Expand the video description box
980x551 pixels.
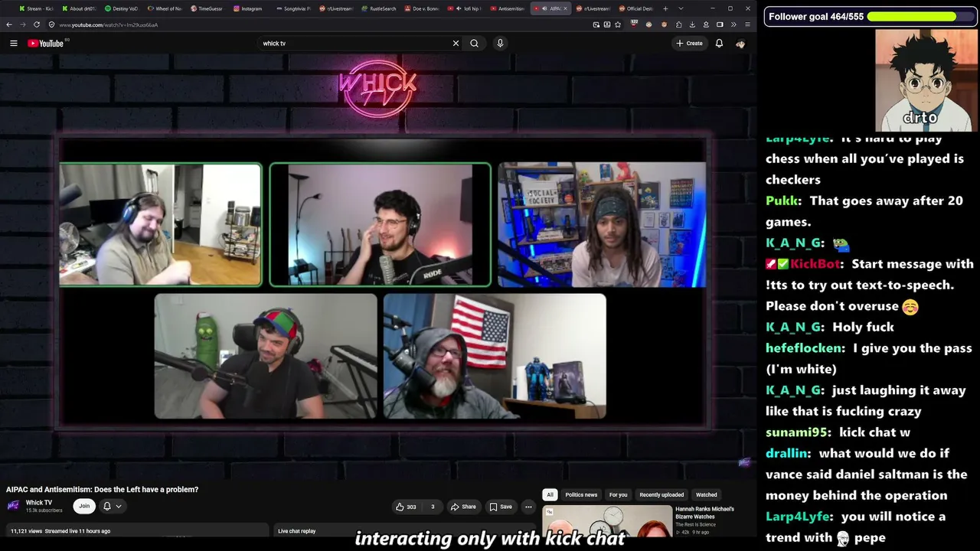136,530
